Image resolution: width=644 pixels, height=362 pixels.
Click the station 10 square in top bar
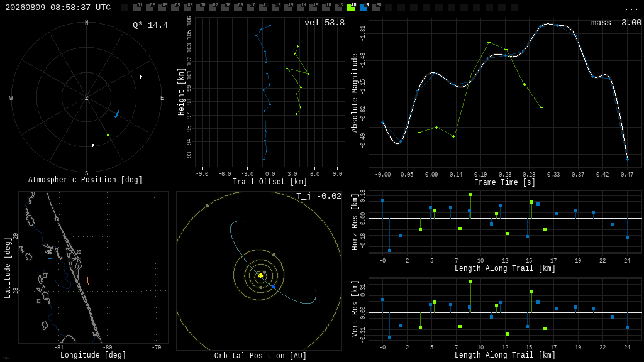[x=250, y=8]
